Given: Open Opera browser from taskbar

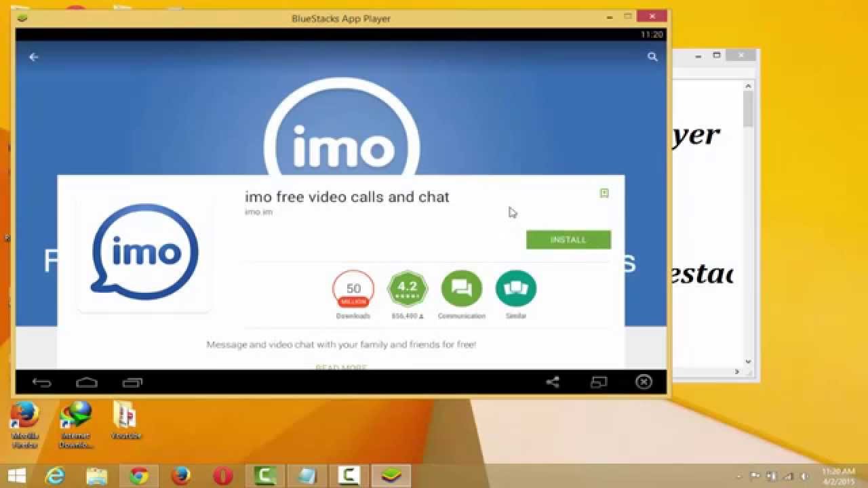Looking at the screenshot, I should pyautogui.click(x=223, y=476).
